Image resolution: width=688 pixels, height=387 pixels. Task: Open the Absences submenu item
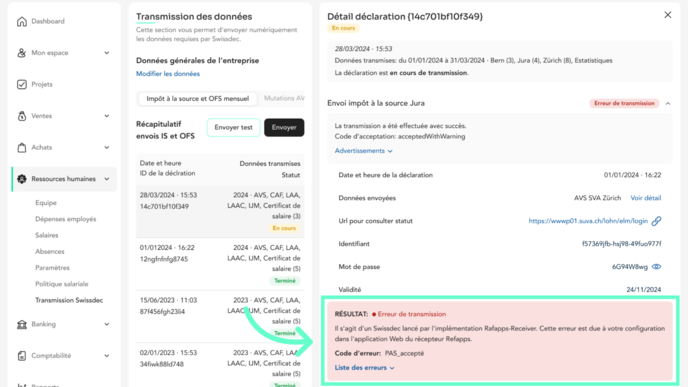click(50, 251)
